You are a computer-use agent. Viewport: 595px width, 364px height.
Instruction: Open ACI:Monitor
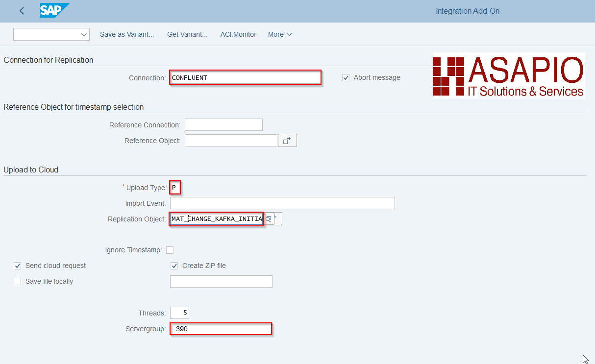point(238,34)
